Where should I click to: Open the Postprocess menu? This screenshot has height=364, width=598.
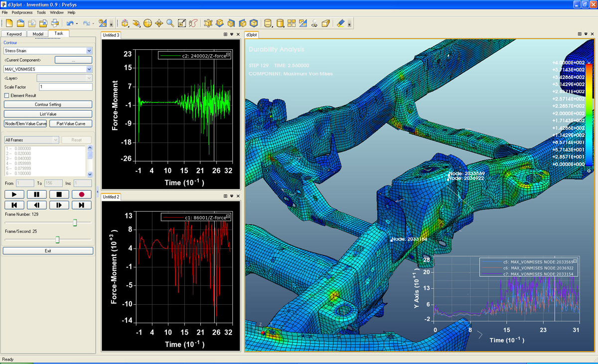[x=22, y=12]
